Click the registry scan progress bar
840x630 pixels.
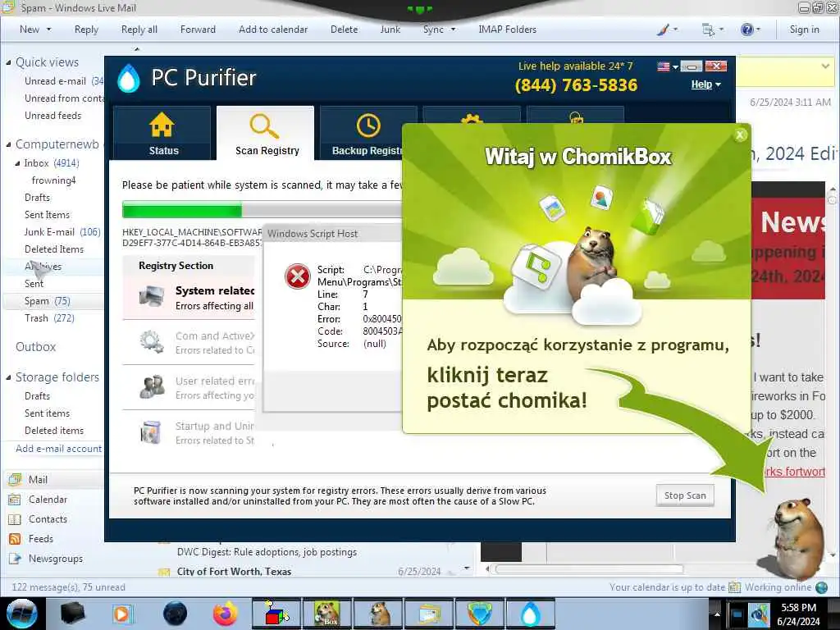(262, 209)
